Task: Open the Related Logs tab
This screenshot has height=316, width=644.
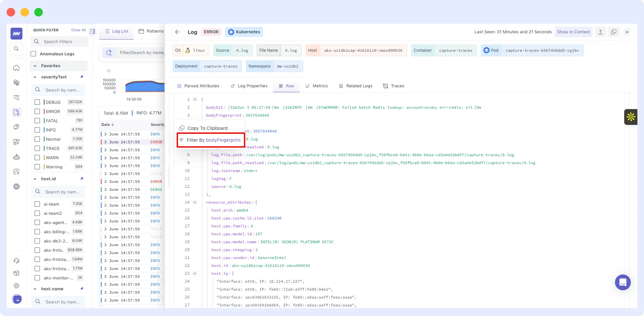Action: pyautogui.click(x=356, y=86)
